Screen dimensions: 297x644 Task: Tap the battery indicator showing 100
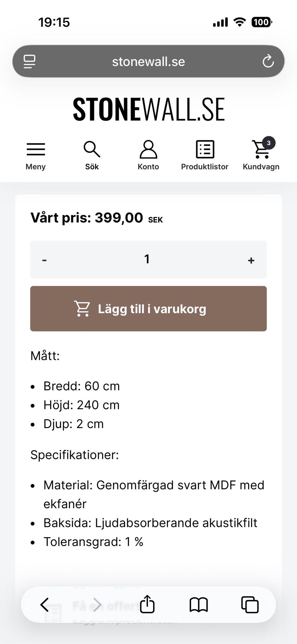262,22
